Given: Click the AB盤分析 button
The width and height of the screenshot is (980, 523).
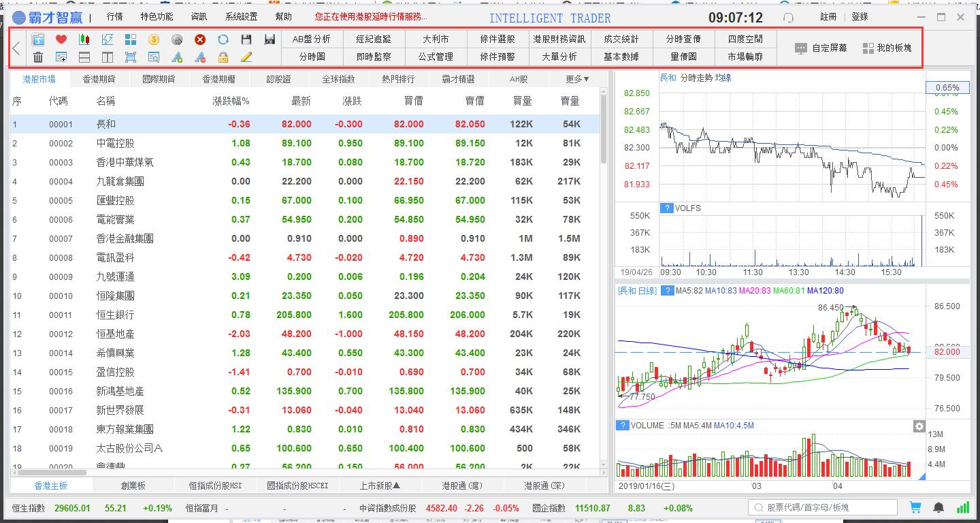Looking at the screenshot, I should (312, 39).
